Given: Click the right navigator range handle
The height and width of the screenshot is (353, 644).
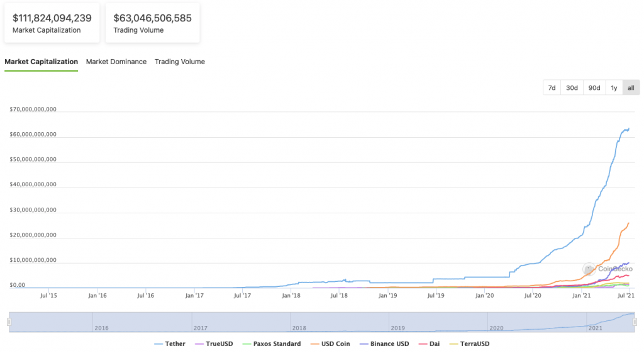Looking at the screenshot, I should pos(635,322).
